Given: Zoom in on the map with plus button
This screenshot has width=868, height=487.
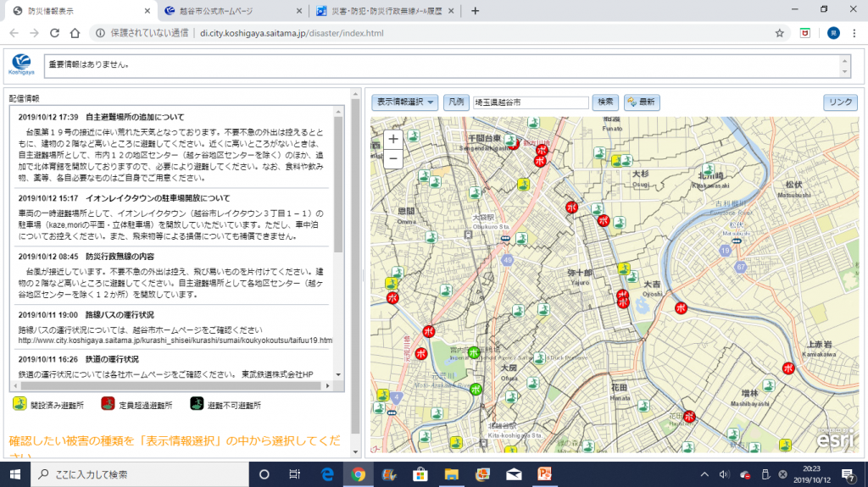Looking at the screenshot, I should click(x=393, y=140).
